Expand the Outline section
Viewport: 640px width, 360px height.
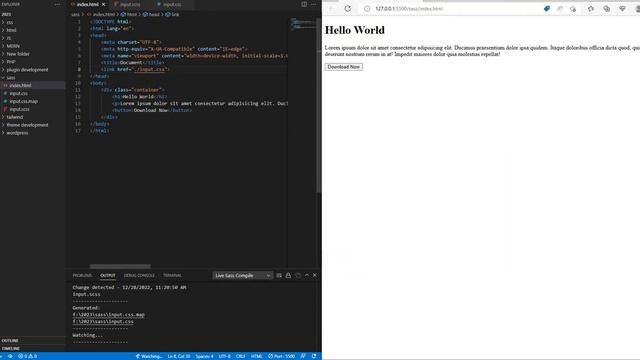tap(33, 340)
